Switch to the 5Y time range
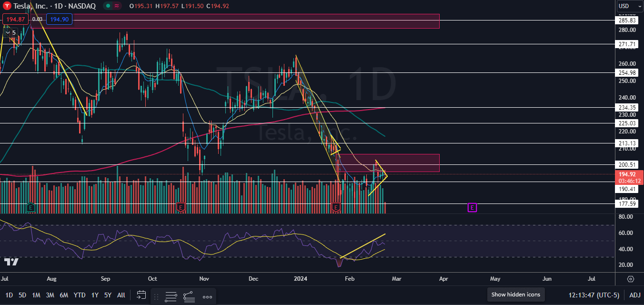The image size is (644, 305). (108, 295)
